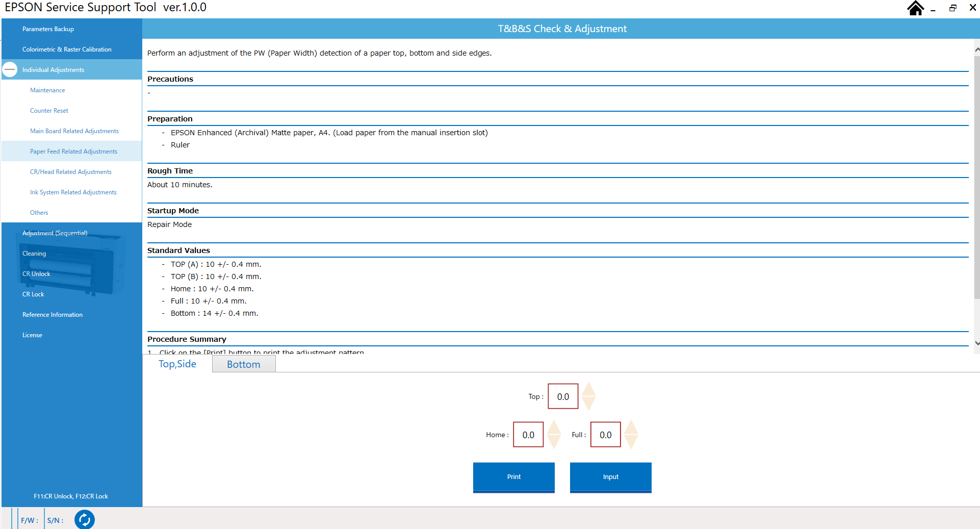980x529 pixels.
Task: Select Paper Feed Related Adjustments
Action: coord(71,152)
